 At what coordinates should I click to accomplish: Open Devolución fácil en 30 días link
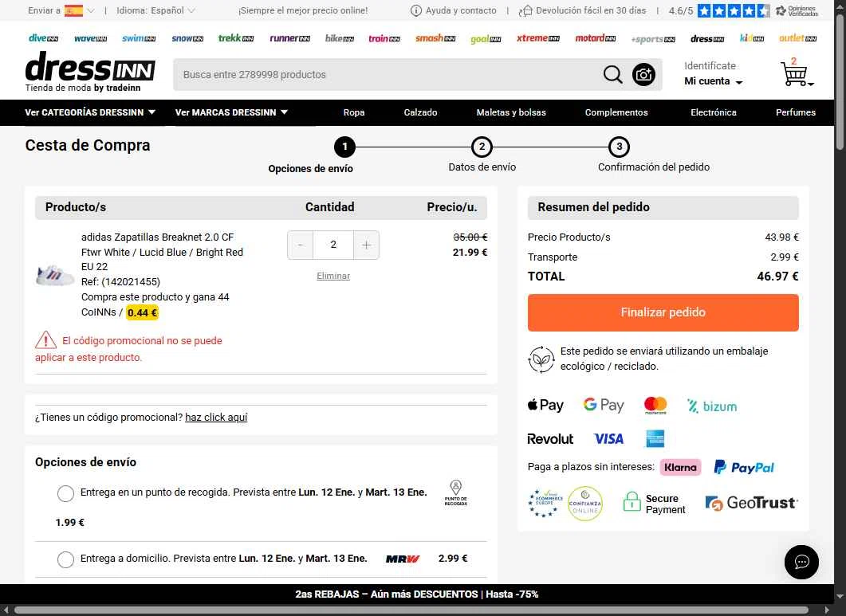582,10
